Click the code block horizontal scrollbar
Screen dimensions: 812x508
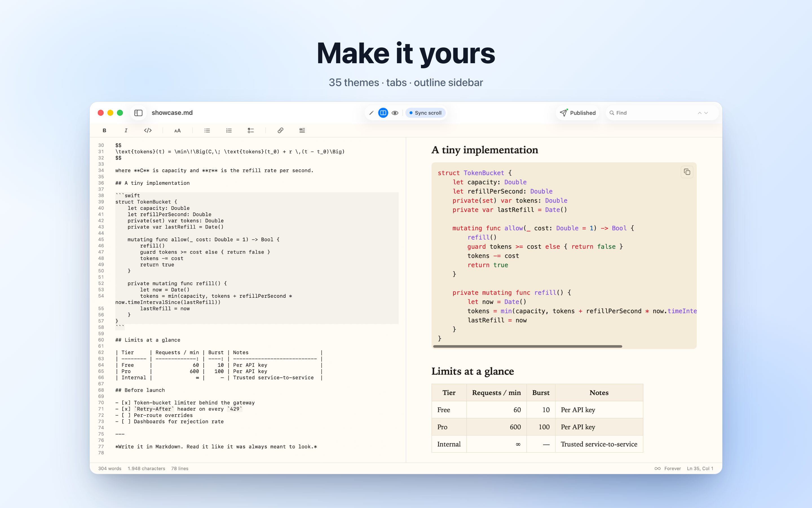[x=528, y=346]
